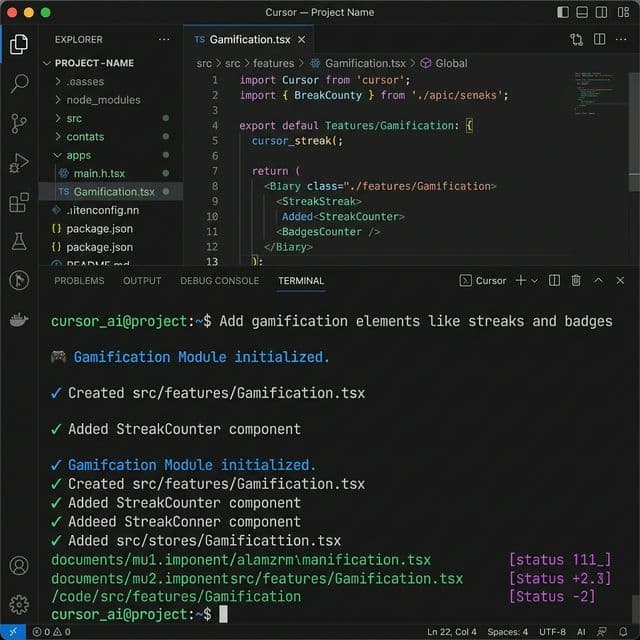Image resolution: width=640 pixels, height=640 pixels.
Task: Click the EXPLORER panel title
Action: tap(79, 40)
